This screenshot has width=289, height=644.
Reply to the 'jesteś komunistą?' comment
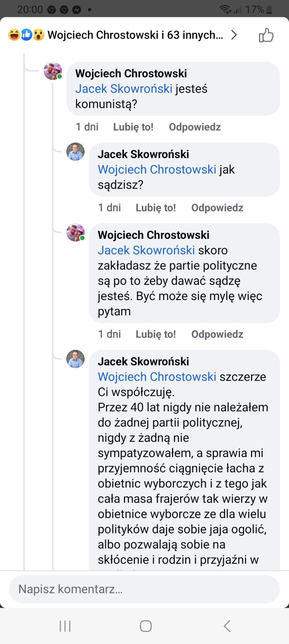pyautogui.click(x=195, y=127)
